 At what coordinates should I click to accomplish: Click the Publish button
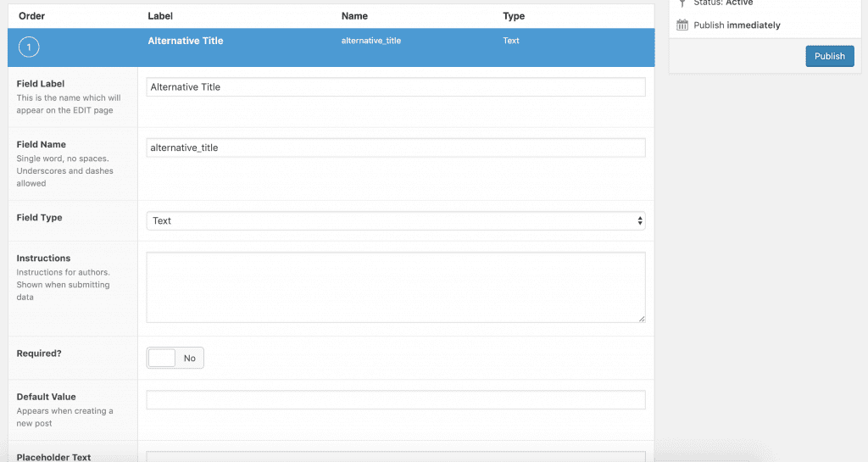829,56
